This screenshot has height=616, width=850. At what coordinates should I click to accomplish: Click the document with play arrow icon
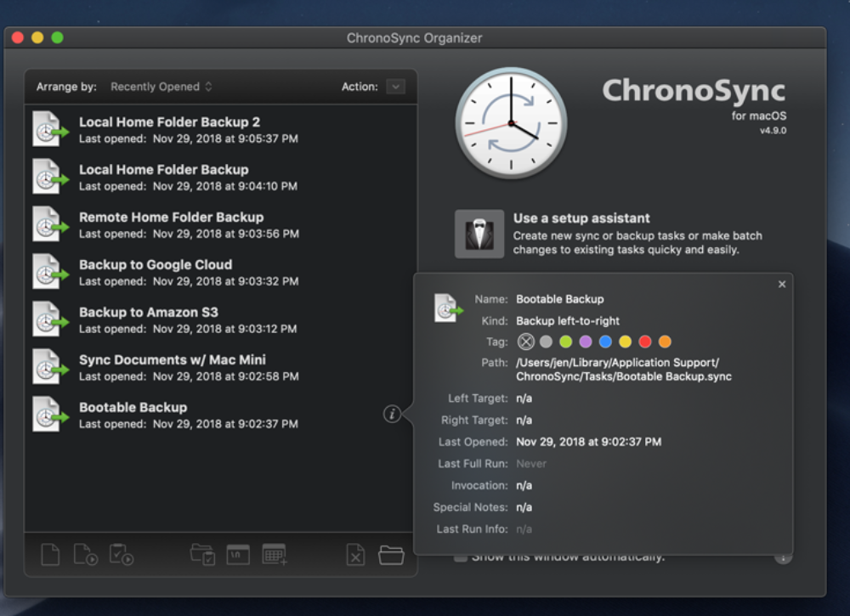[x=86, y=555]
